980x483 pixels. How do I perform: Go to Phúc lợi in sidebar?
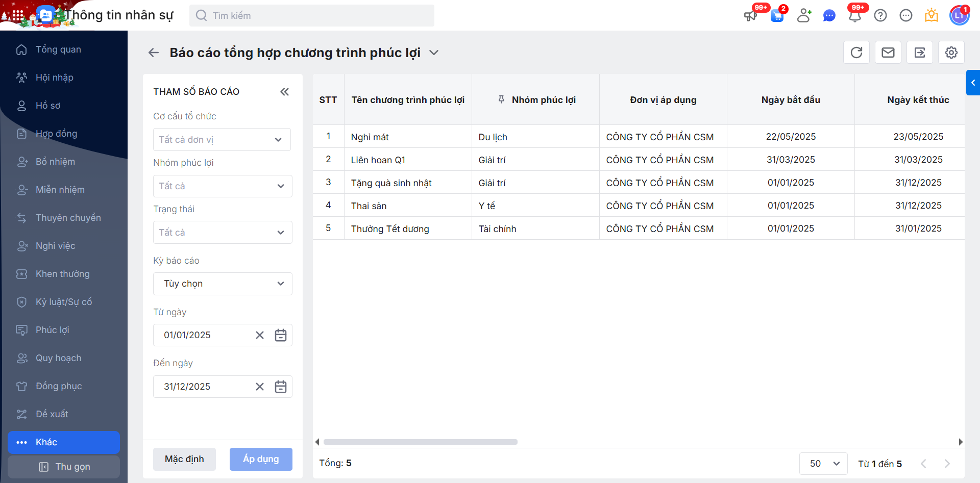(53, 330)
